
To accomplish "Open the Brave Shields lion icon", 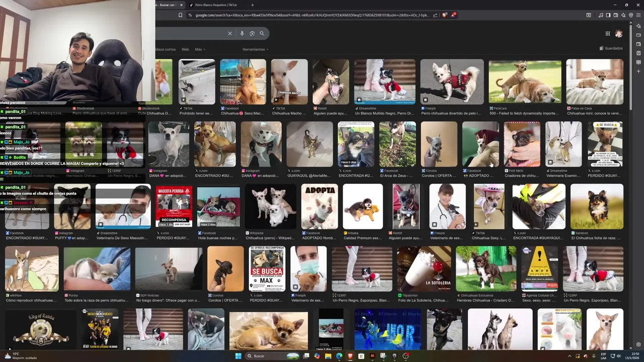I will point(444,15).
